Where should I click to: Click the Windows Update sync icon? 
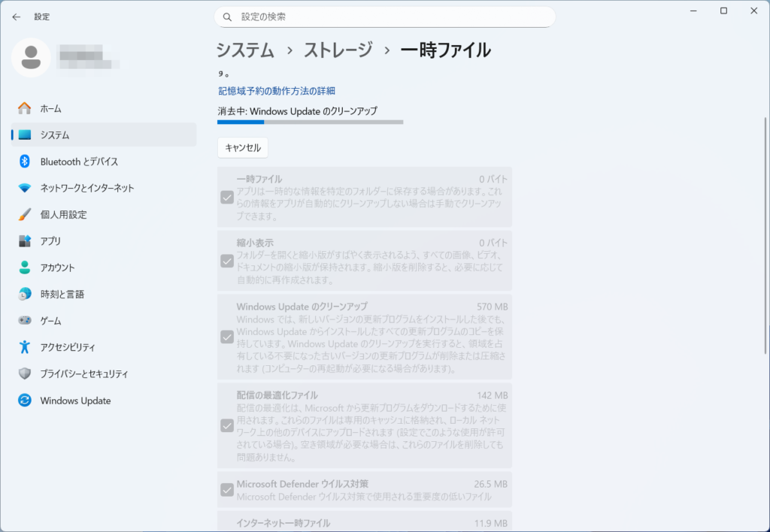25,401
